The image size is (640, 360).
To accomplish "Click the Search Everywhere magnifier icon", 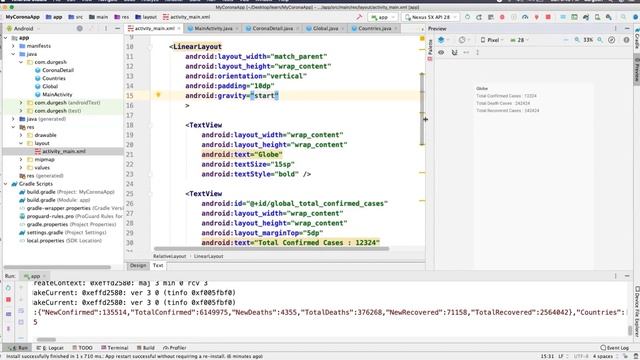I will [x=623, y=17].
